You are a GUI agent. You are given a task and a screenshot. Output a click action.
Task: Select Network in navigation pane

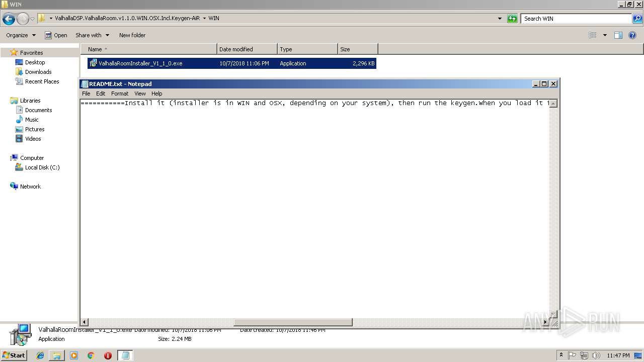(x=30, y=187)
